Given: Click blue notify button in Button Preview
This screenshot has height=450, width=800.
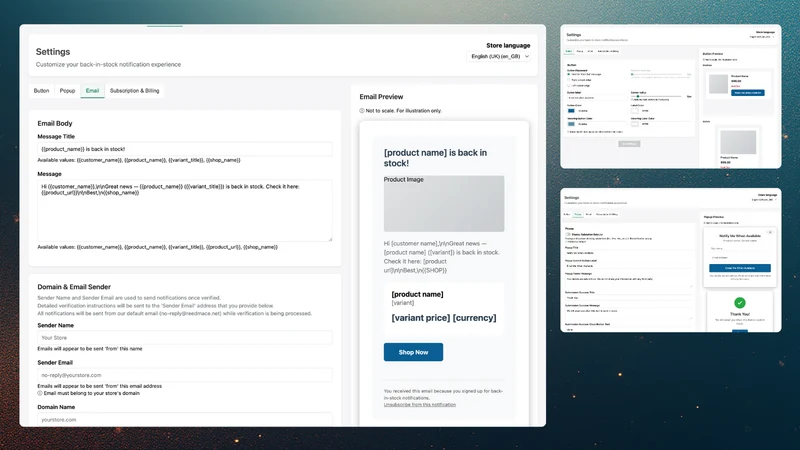Looking at the screenshot, I should [x=747, y=93].
